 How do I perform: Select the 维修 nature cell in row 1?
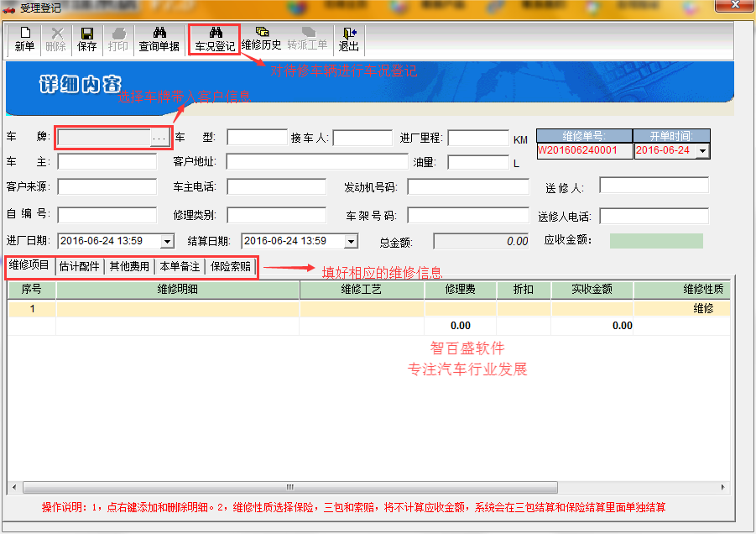click(682, 309)
